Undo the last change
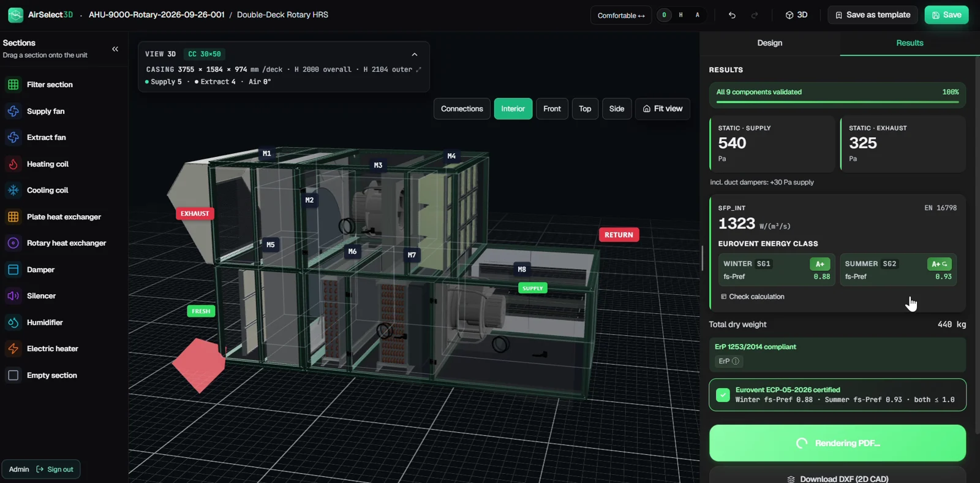980x483 pixels. (x=732, y=15)
